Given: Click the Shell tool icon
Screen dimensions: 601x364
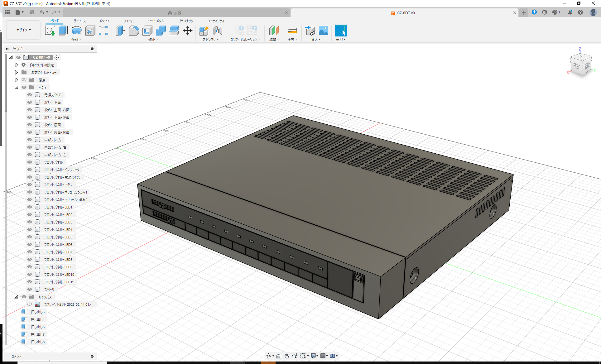Looking at the screenshot, I should coord(147,31).
